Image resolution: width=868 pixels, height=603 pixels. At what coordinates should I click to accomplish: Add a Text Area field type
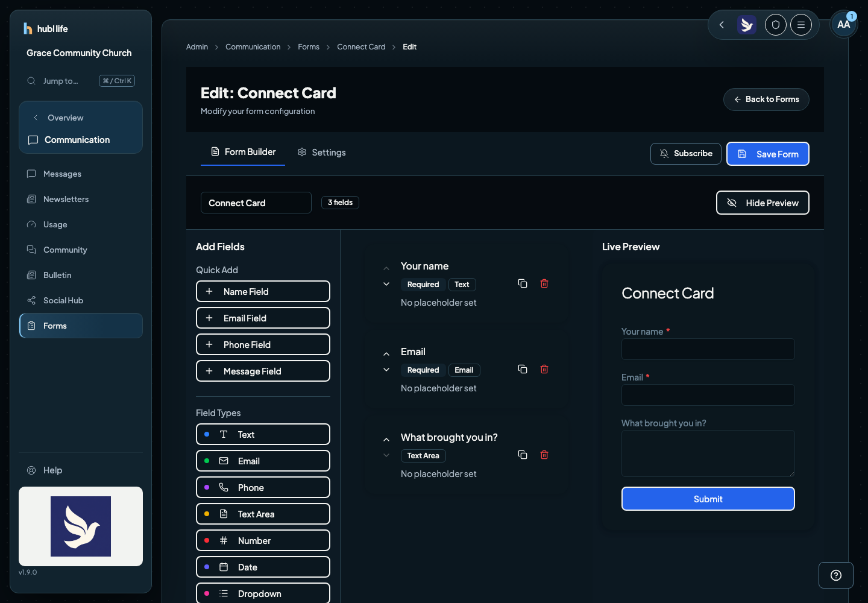point(263,514)
